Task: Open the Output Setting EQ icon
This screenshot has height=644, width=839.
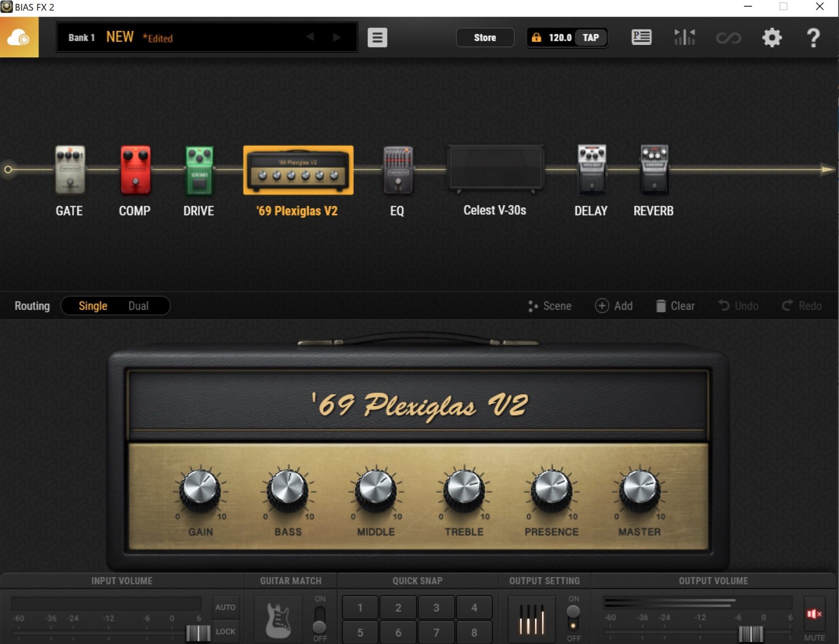Action: click(531, 620)
